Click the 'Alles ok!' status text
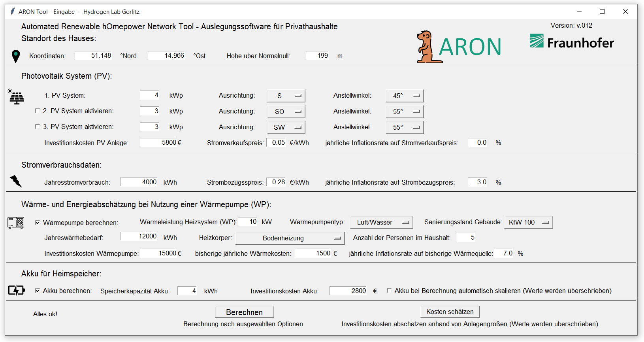The height and width of the screenshot is (342, 644). pyautogui.click(x=45, y=314)
